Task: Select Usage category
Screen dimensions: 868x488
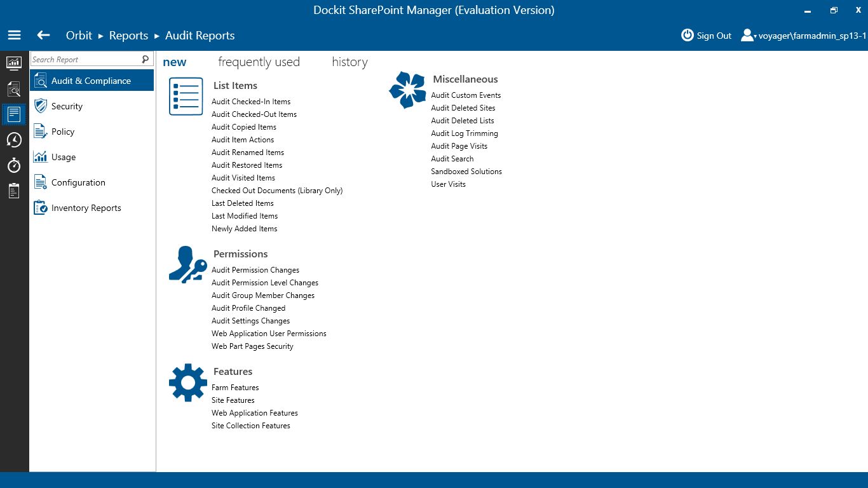Action: (x=92, y=157)
